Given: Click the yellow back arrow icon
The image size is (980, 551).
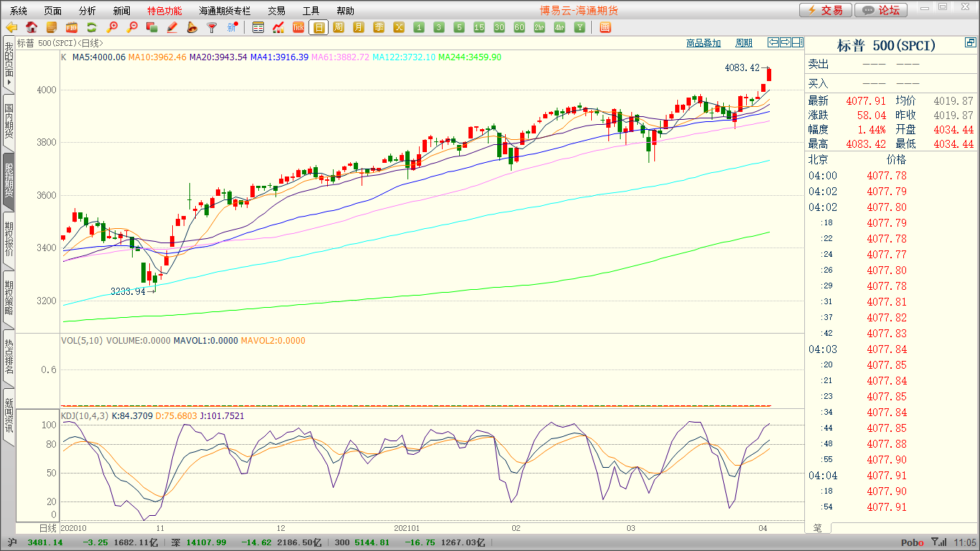Looking at the screenshot, I should click(x=11, y=27).
